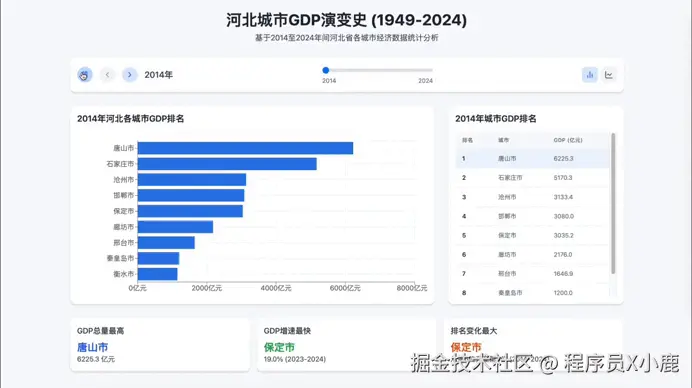Click the 5170.3 GDP value cell

[563, 177]
